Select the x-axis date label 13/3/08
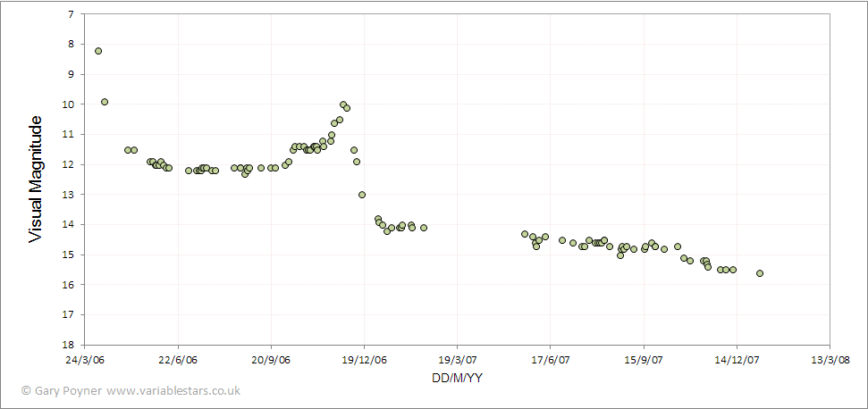This screenshot has width=868, height=409. tap(830, 361)
